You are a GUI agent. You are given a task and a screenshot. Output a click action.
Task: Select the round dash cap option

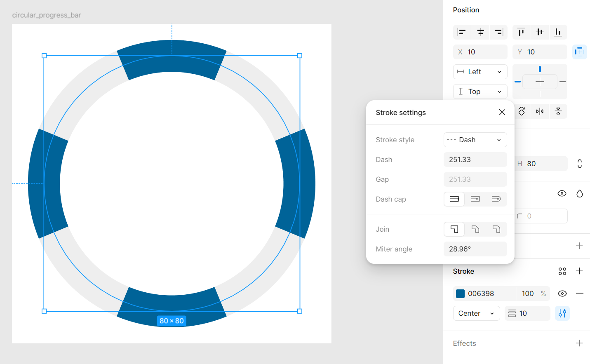coord(496,199)
